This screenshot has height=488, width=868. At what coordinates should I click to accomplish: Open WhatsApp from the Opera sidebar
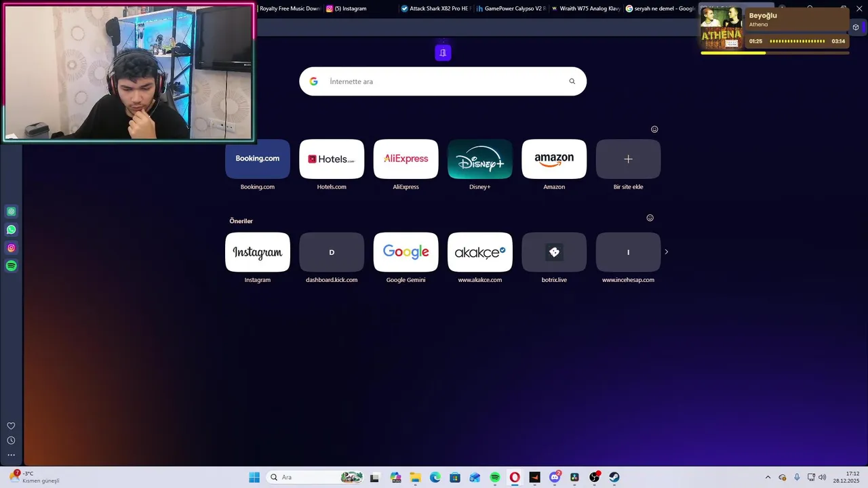pyautogui.click(x=11, y=230)
